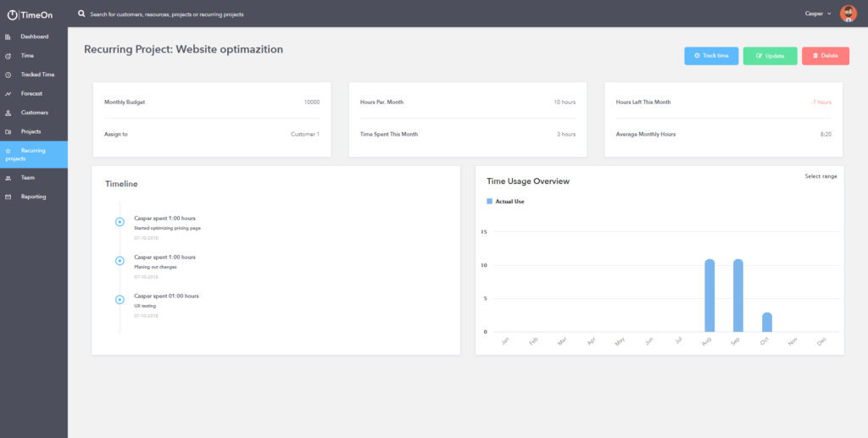Click the red Delete button
Image resolution: width=868 pixels, height=438 pixels.
point(826,56)
